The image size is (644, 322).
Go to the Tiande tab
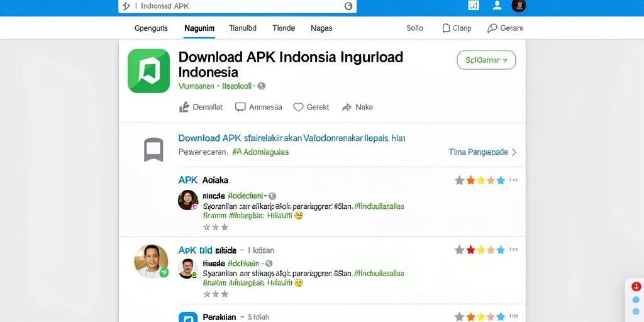(284, 28)
